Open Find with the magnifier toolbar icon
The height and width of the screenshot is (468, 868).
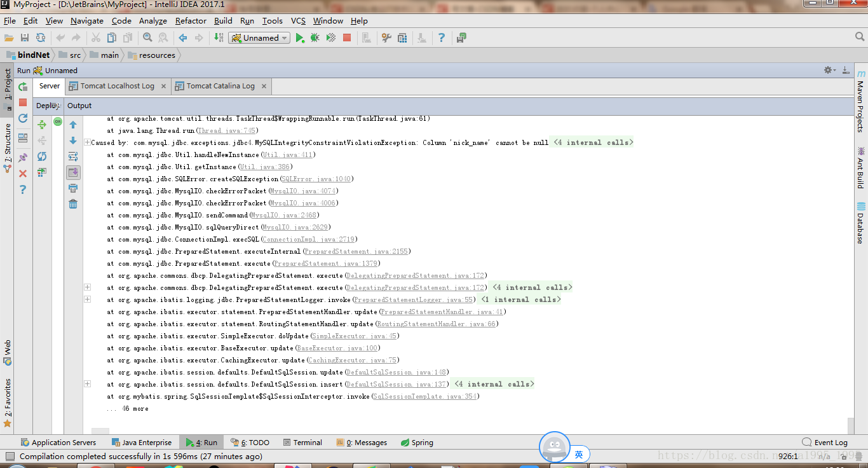pyautogui.click(x=147, y=38)
